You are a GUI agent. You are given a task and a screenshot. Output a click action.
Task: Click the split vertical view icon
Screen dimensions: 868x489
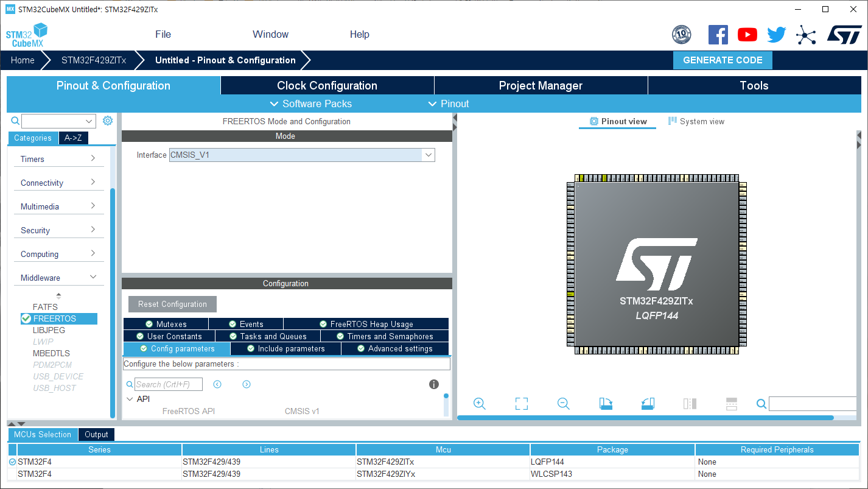pos(690,404)
